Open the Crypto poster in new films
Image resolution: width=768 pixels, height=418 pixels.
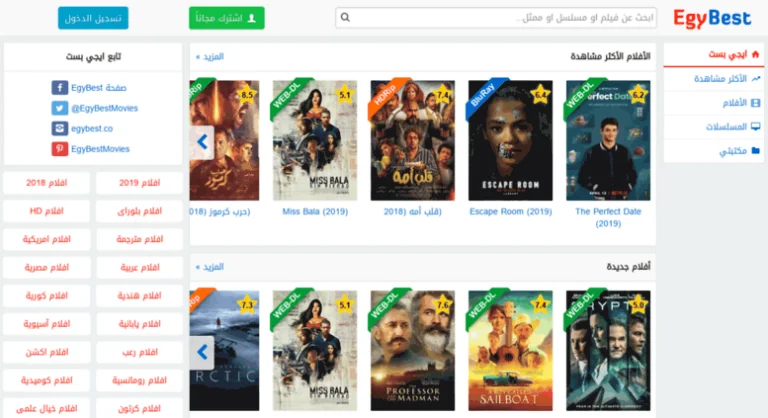[x=608, y=351]
